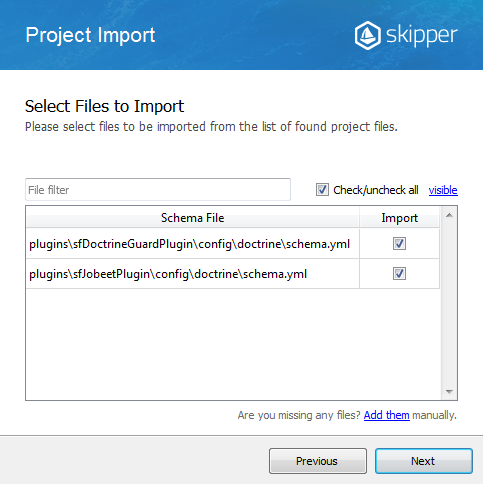Screen dimensions: 483x484
Task: Click the Project Import header title
Action: click(90, 35)
